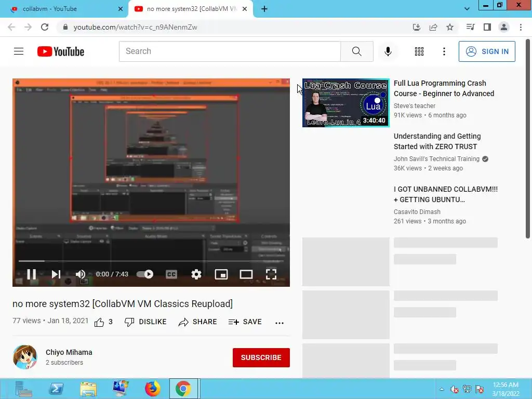Go to the YouTube home logo
This screenshot has height=399, width=532.
61,51
